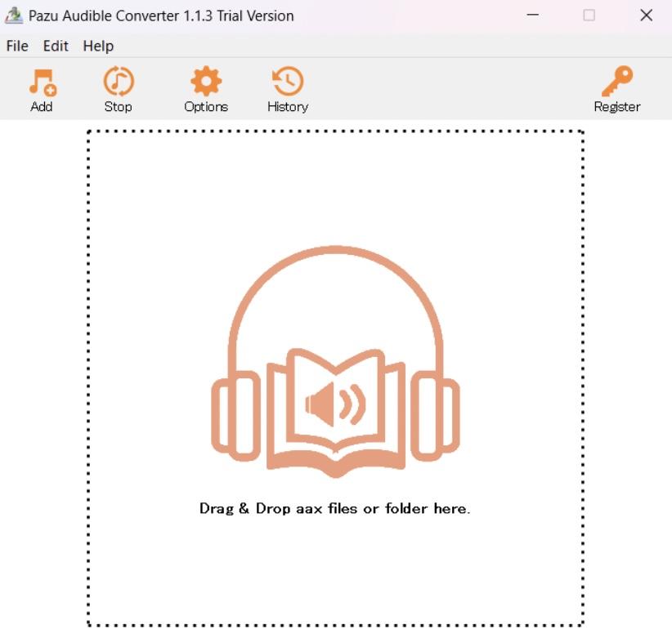Open the File menu
Image resolution: width=672 pixels, height=634 pixels.
click(x=17, y=46)
